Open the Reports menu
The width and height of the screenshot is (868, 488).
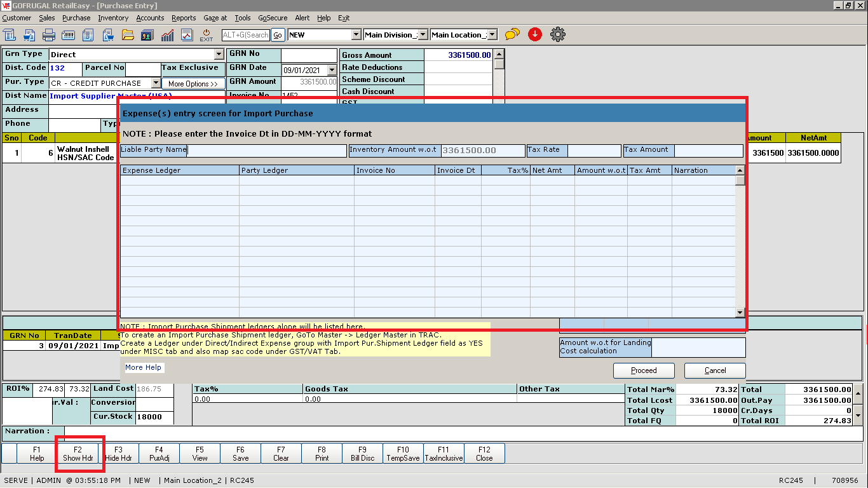coord(184,18)
